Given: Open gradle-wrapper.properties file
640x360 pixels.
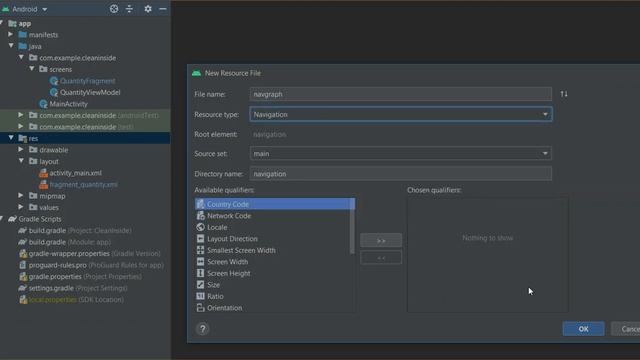Looking at the screenshot, I should [94, 253].
